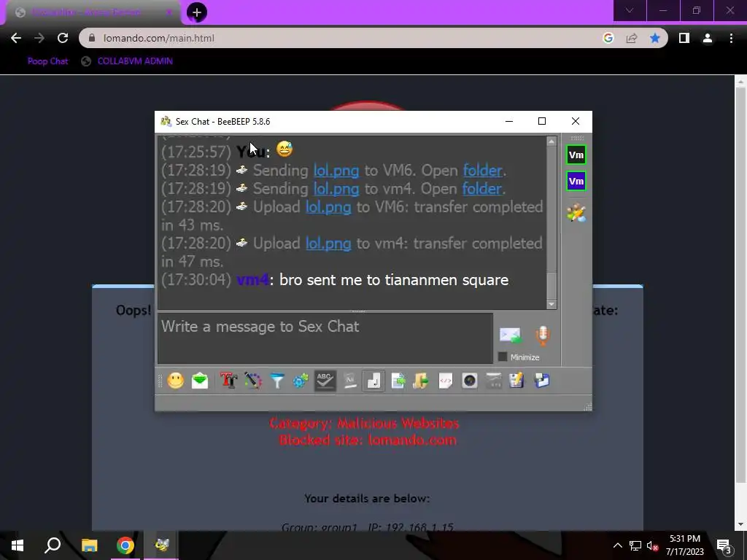747x560 pixels.
Task: Open lol.png in Upload to VM6 line
Action: pyautogui.click(x=328, y=207)
